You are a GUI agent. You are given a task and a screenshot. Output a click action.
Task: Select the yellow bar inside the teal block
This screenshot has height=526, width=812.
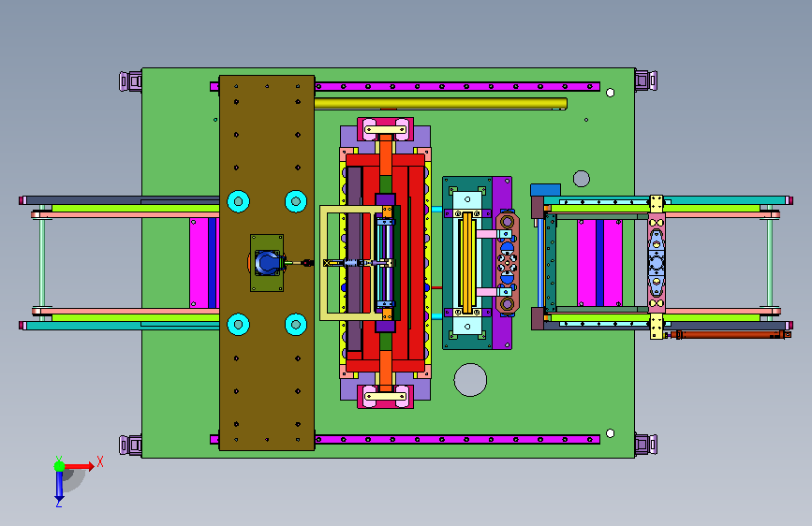467,263
